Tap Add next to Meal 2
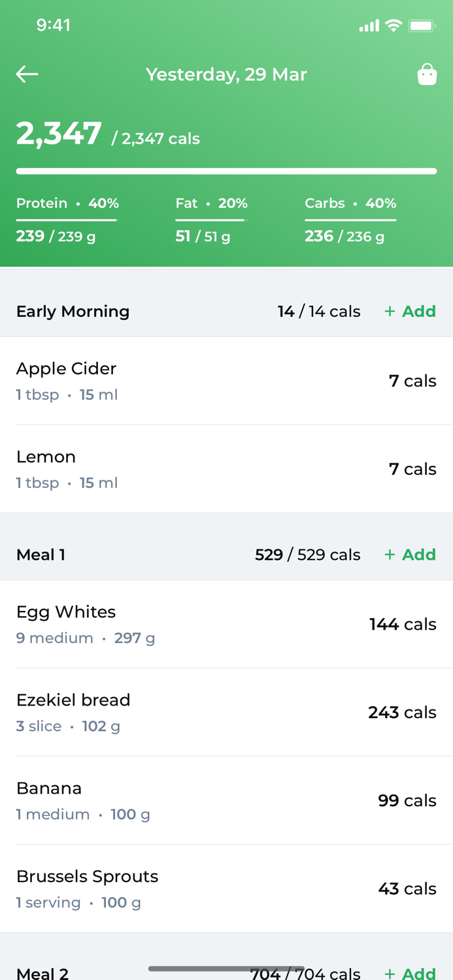453x980 pixels. (x=410, y=973)
